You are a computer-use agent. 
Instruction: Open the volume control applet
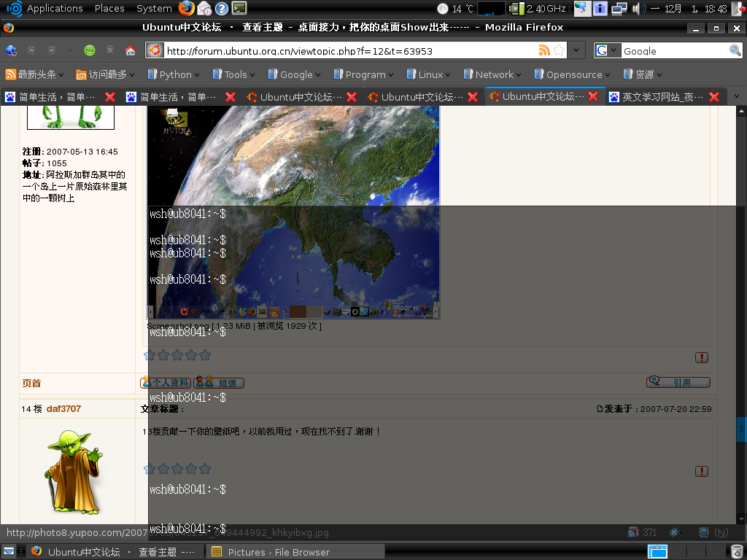click(638, 9)
